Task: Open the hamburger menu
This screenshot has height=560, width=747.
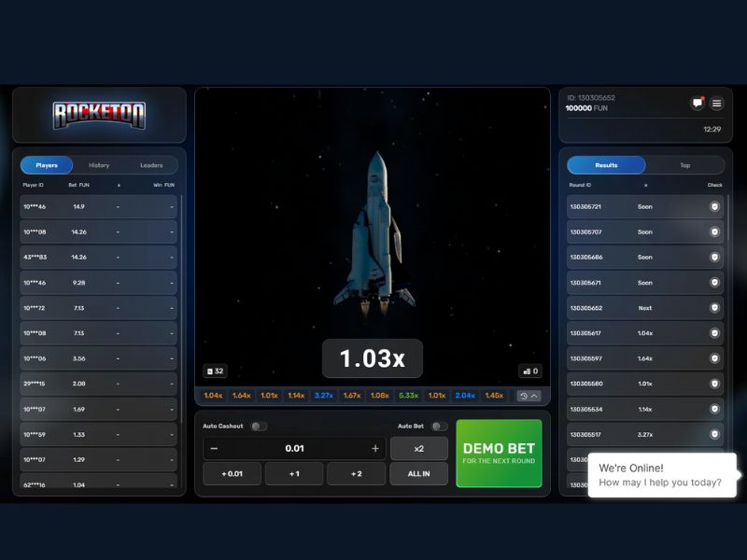Action: point(717,104)
